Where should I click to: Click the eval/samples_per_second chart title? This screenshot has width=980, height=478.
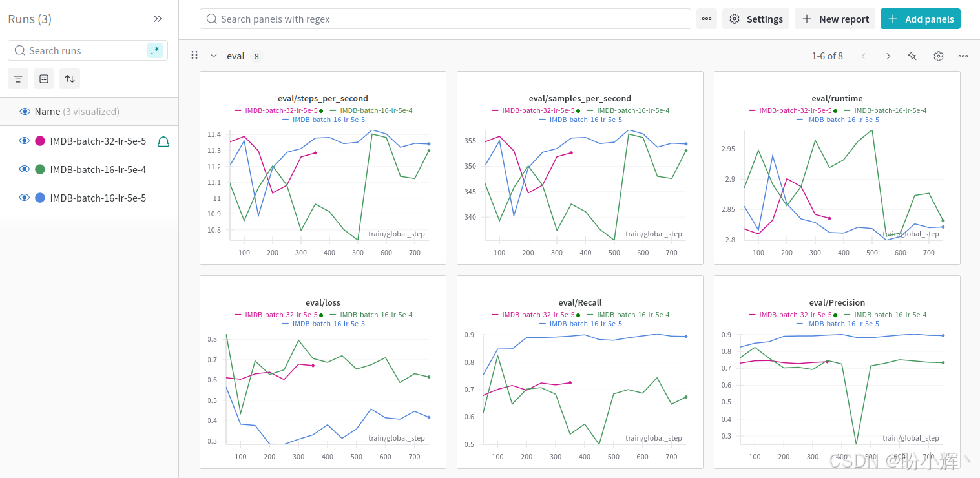[x=580, y=98]
